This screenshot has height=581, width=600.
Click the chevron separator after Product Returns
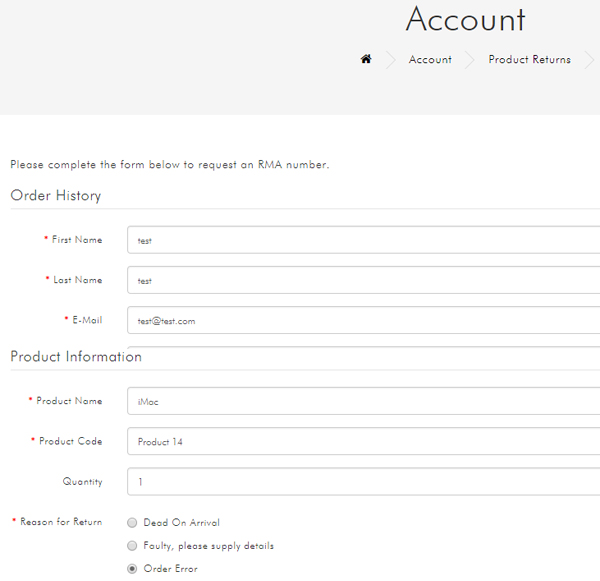pos(590,60)
